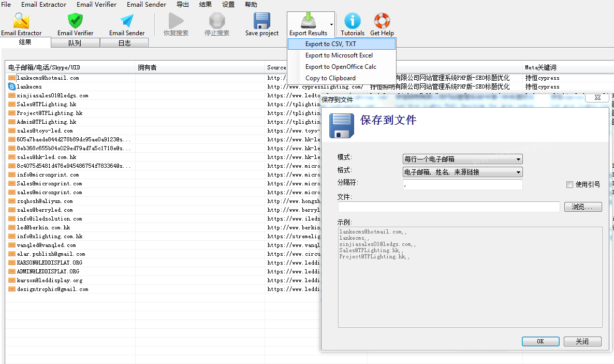Click envelope icon beside zsqhosh@aliyun.com
Screen dimensions: 614x364
point(12,201)
